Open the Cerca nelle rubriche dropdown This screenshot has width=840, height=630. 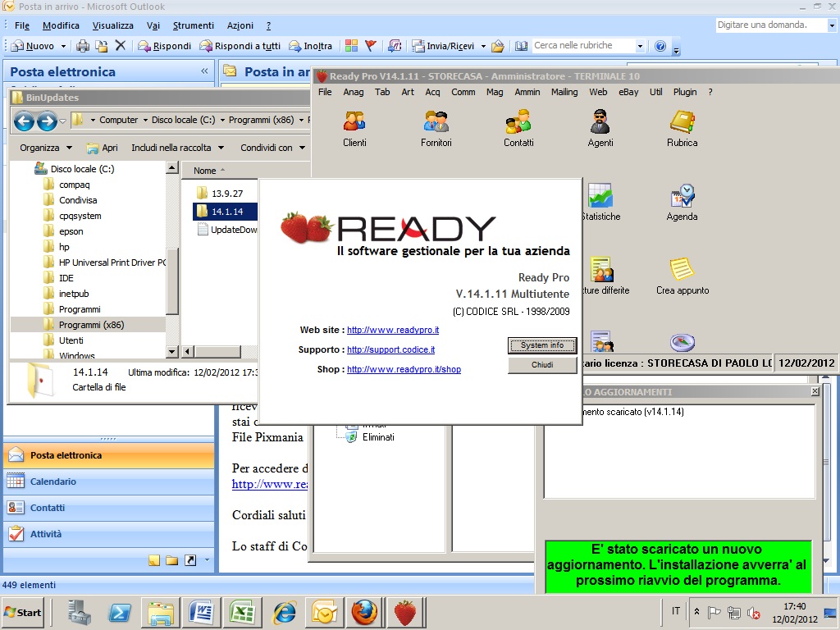coord(640,46)
